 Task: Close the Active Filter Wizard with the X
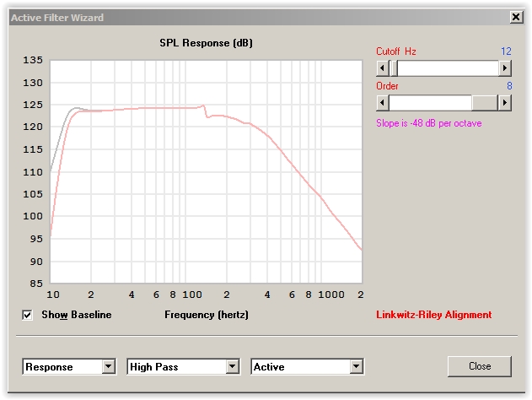(x=516, y=17)
